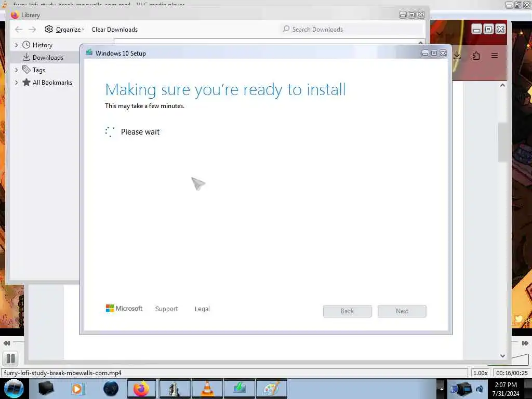Open the Windows Start orb
Screen dimensions: 532x399
14,389
